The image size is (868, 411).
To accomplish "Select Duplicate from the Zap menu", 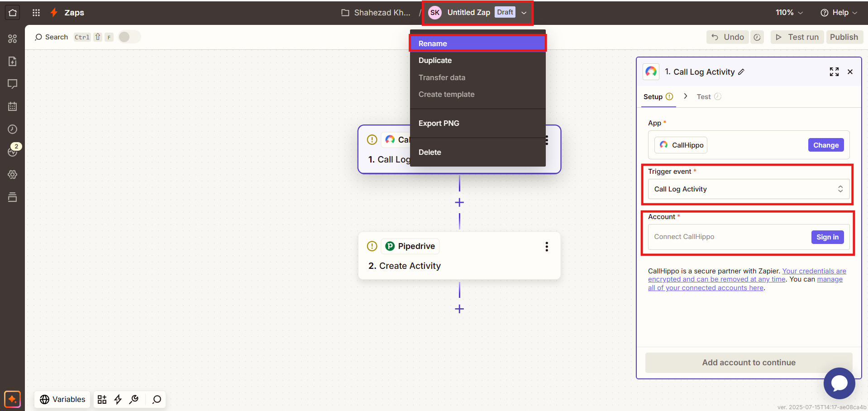I will [x=477, y=60].
